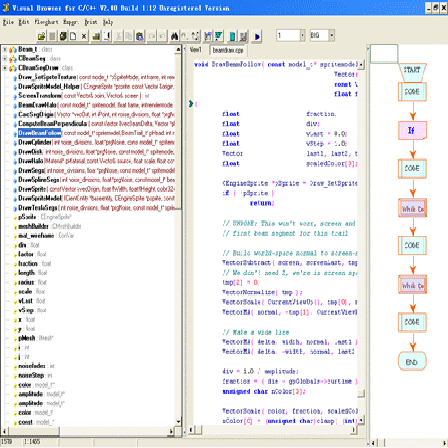This screenshot has width=448, height=448.
Task: Open the File menu
Action: coord(8,22)
